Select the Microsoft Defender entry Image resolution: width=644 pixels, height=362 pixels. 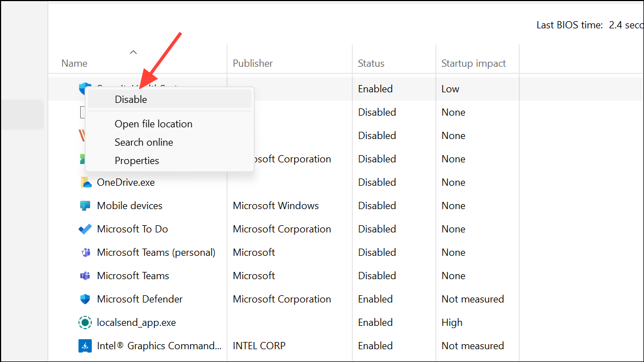pyautogui.click(x=140, y=299)
